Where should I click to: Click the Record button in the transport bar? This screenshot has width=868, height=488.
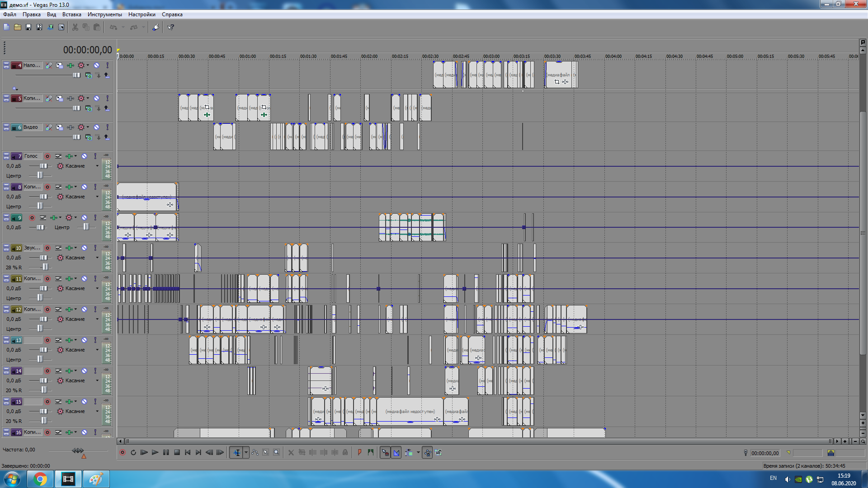click(x=122, y=452)
